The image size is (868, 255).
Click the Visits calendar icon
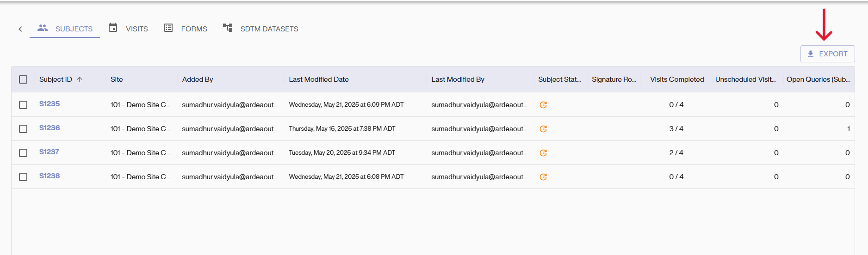(x=113, y=28)
